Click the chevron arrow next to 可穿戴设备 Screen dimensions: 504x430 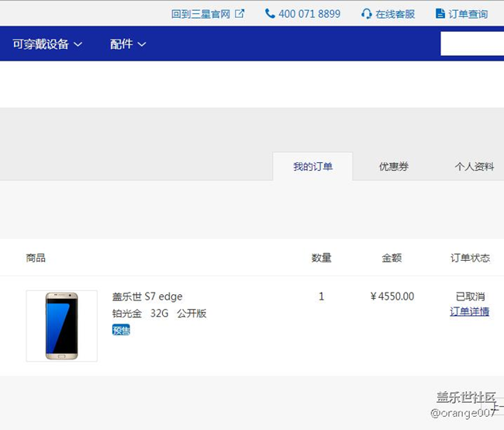click(x=78, y=44)
